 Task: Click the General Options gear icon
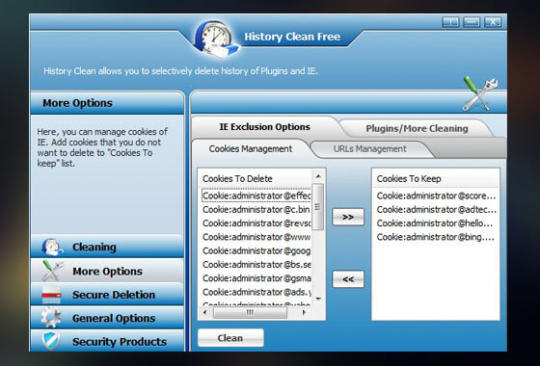[x=51, y=317]
